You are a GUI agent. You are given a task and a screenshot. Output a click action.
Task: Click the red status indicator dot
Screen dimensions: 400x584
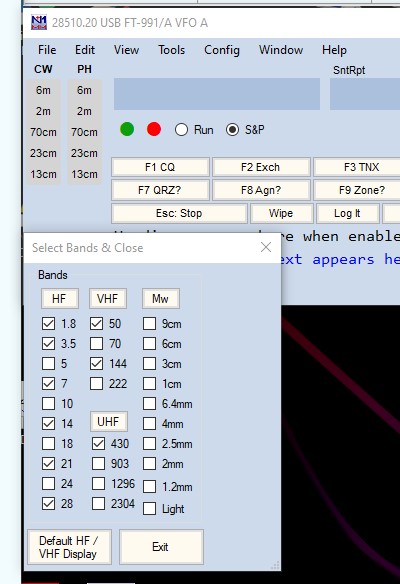pos(154,129)
